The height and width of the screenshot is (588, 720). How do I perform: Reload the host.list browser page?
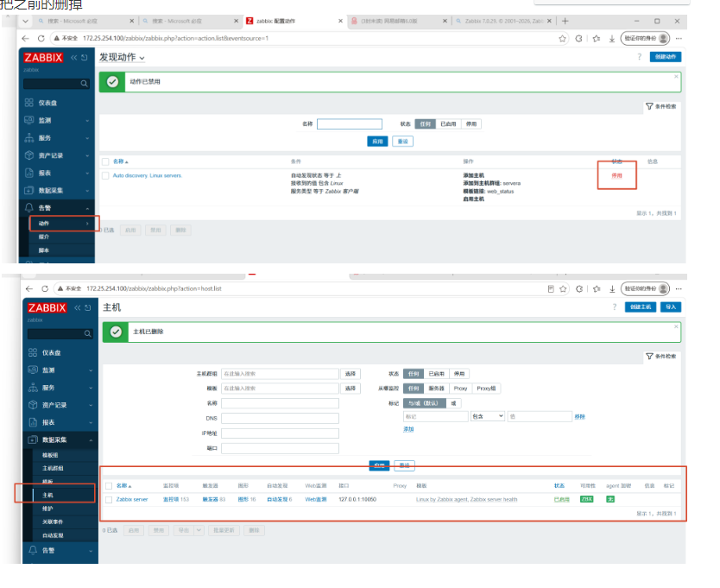pyautogui.click(x=45, y=288)
